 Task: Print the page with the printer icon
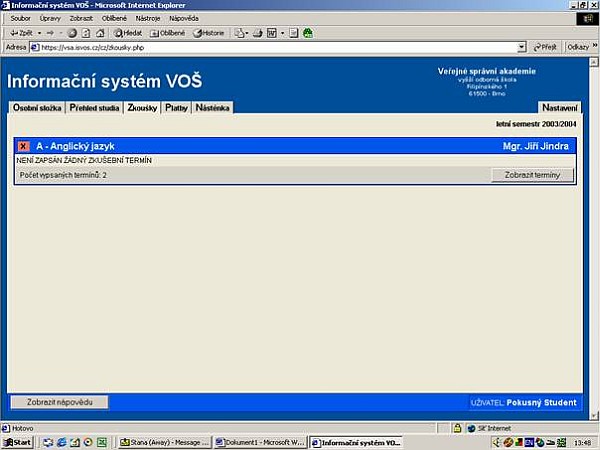[x=258, y=33]
